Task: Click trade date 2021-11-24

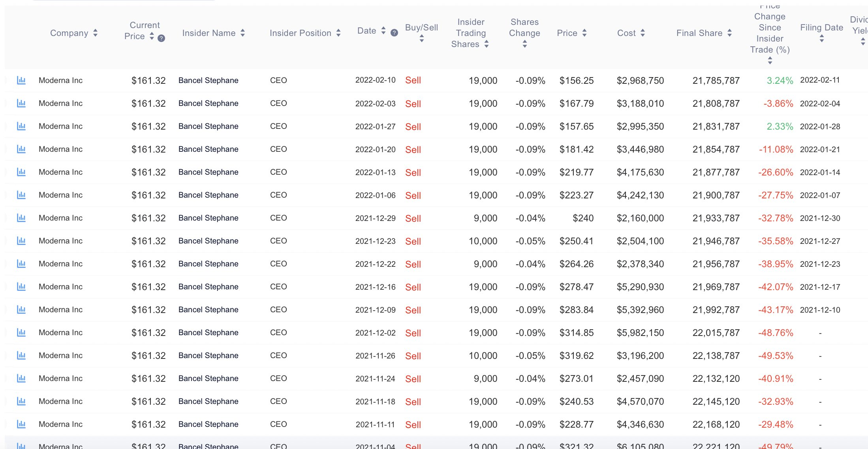Action: pos(376,379)
